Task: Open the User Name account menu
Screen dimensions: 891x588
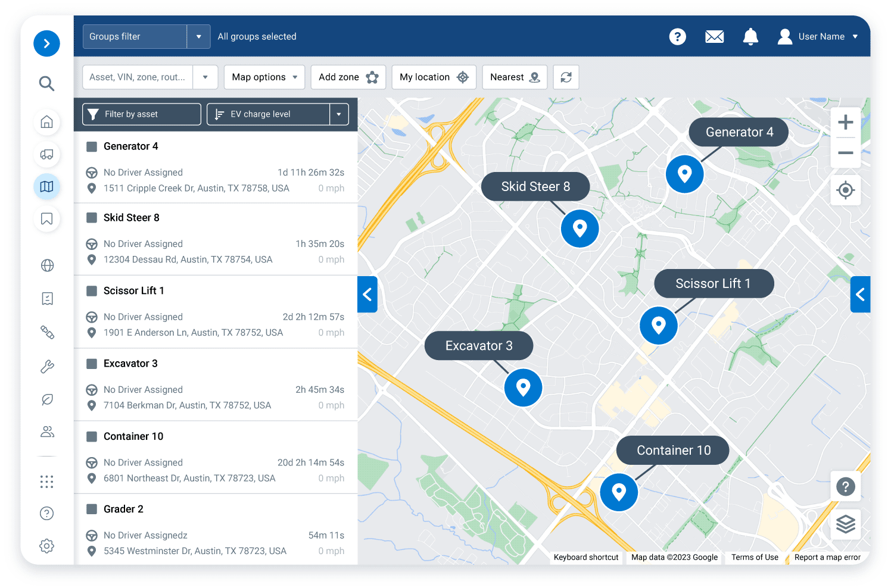Action: pos(819,36)
